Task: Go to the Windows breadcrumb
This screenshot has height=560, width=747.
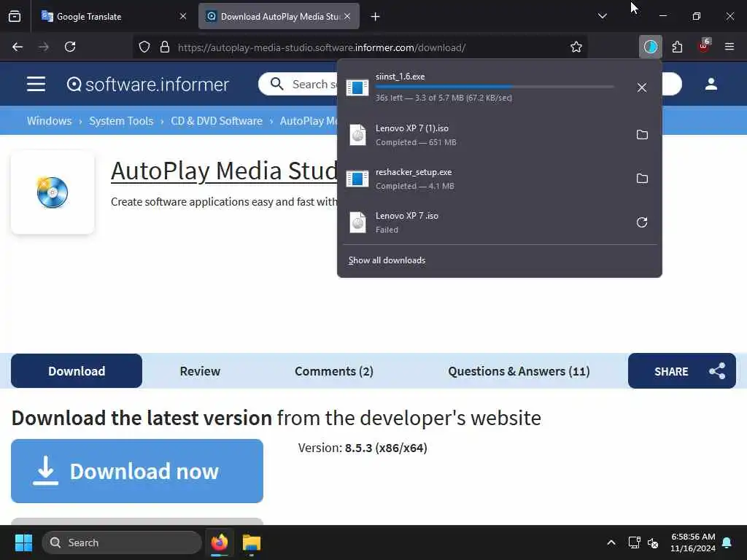Action: [49, 121]
